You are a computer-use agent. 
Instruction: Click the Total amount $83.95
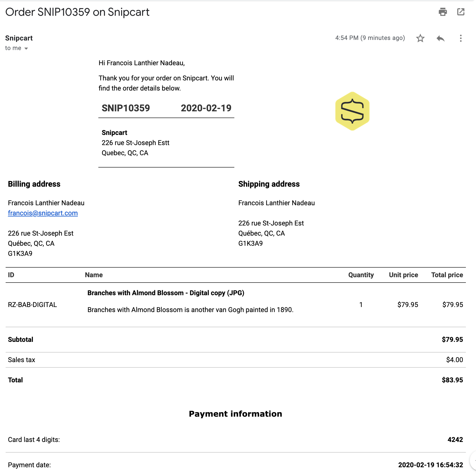[452, 380]
